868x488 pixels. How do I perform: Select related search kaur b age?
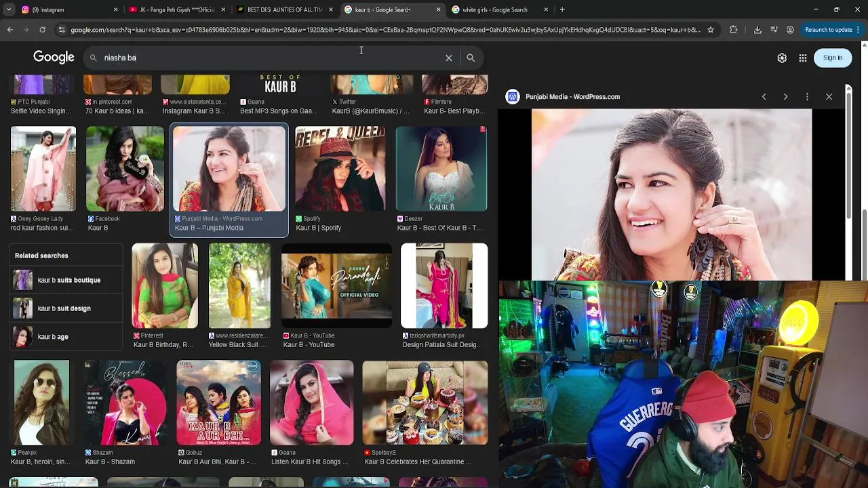[x=66, y=337]
